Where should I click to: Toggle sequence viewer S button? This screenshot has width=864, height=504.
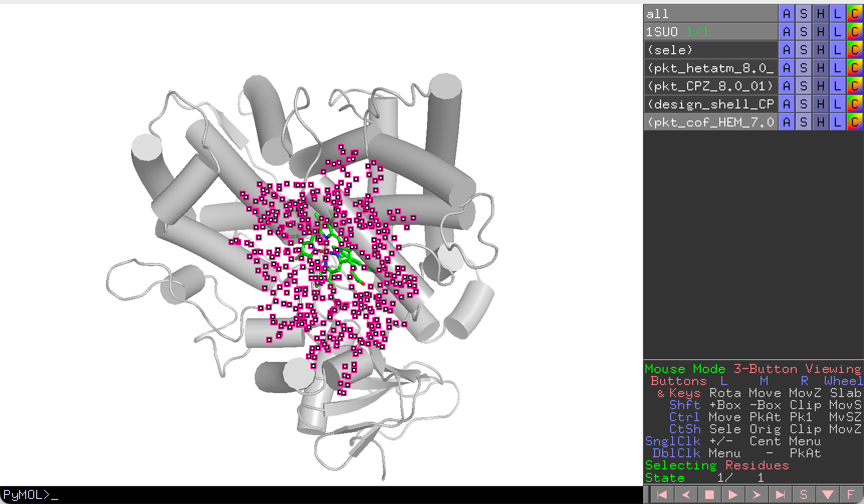click(x=804, y=494)
